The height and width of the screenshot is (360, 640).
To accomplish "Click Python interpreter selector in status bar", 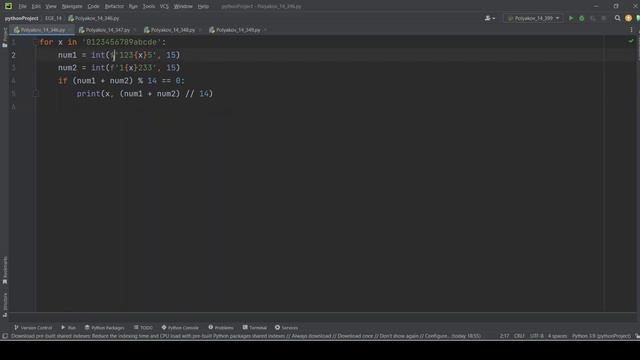I will click(601, 336).
